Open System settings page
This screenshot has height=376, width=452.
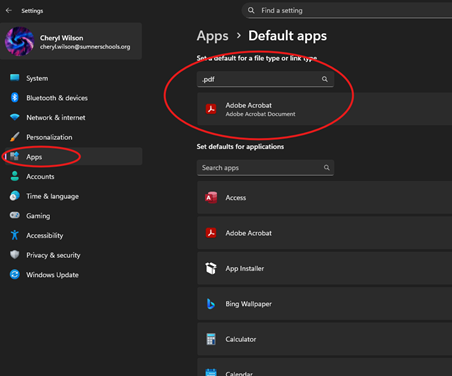click(73, 78)
